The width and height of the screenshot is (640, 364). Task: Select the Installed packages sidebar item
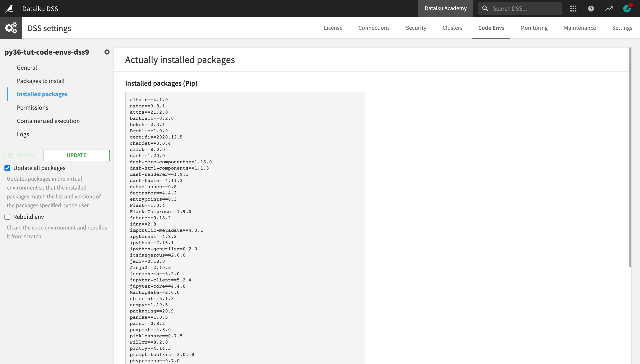[x=42, y=94]
